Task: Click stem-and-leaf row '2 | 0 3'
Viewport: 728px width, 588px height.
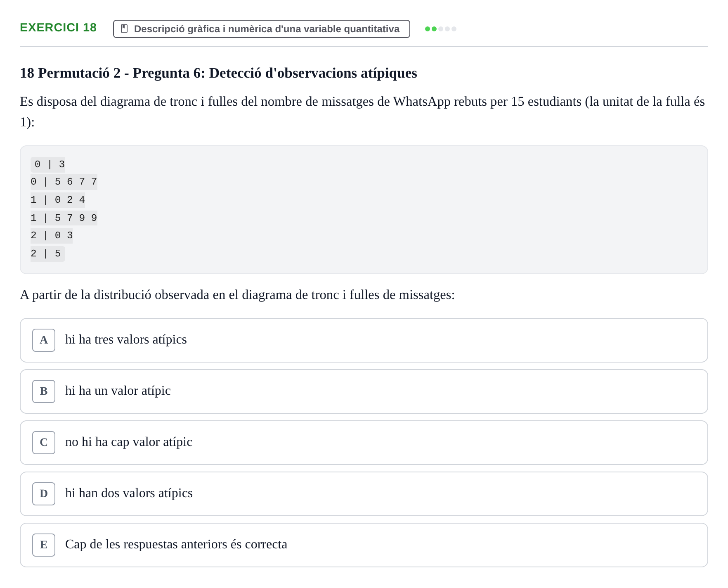Action: point(52,235)
